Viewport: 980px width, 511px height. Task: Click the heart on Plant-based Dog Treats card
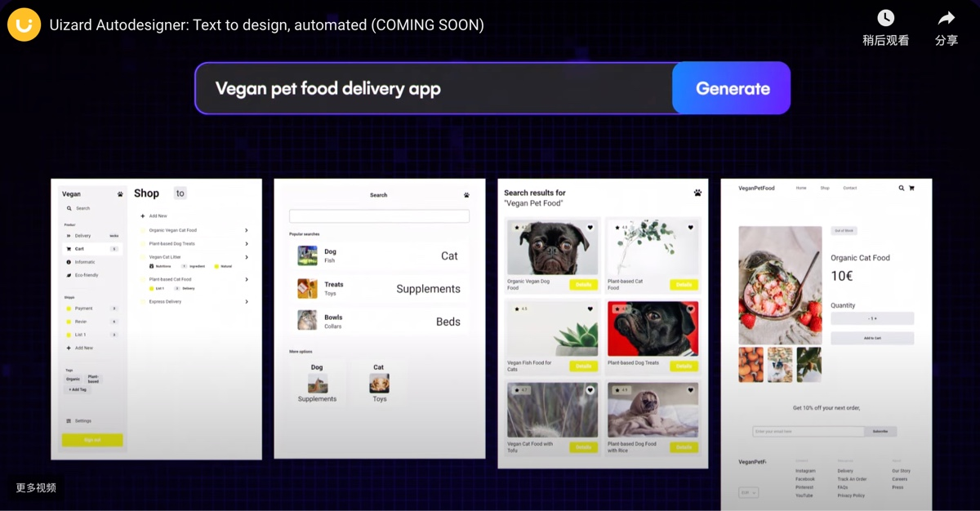click(690, 309)
